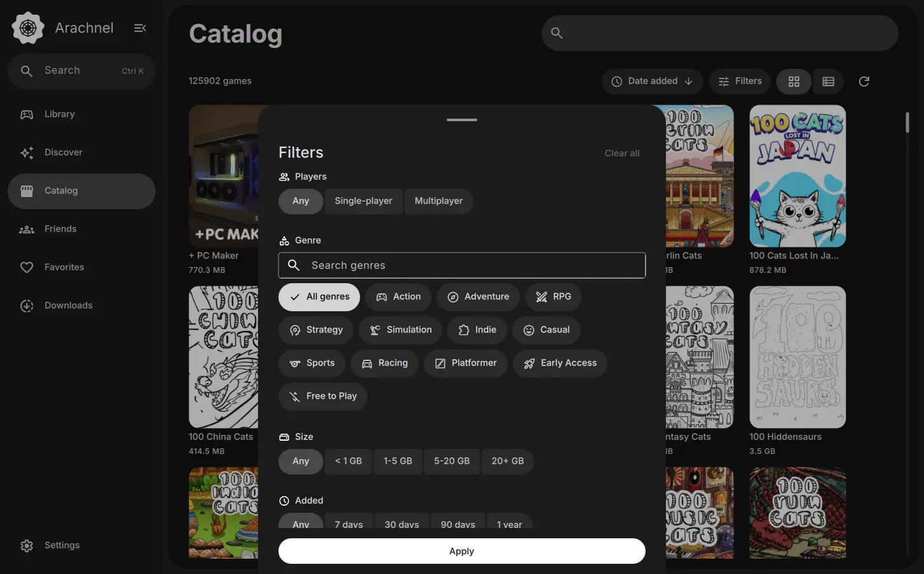
Task: Select the Indie genre chip
Action: tap(477, 330)
